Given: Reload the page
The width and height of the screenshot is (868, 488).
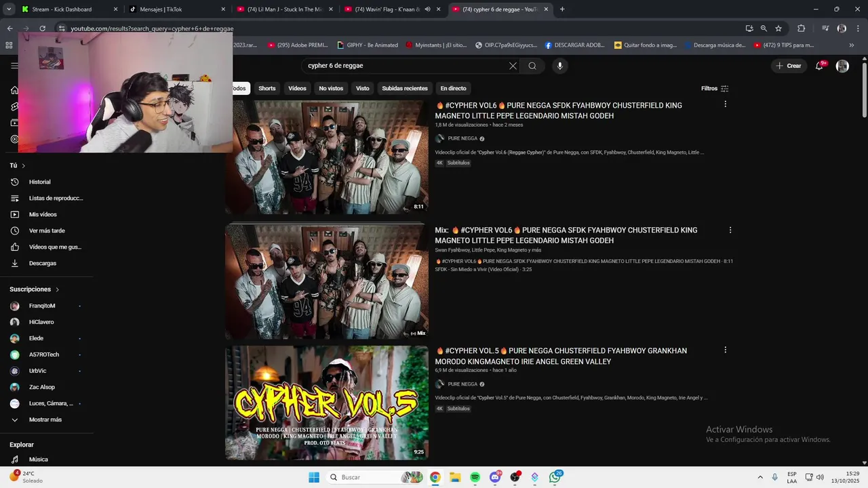Looking at the screenshot, I should pyautogui.click(x=42, y=28).
